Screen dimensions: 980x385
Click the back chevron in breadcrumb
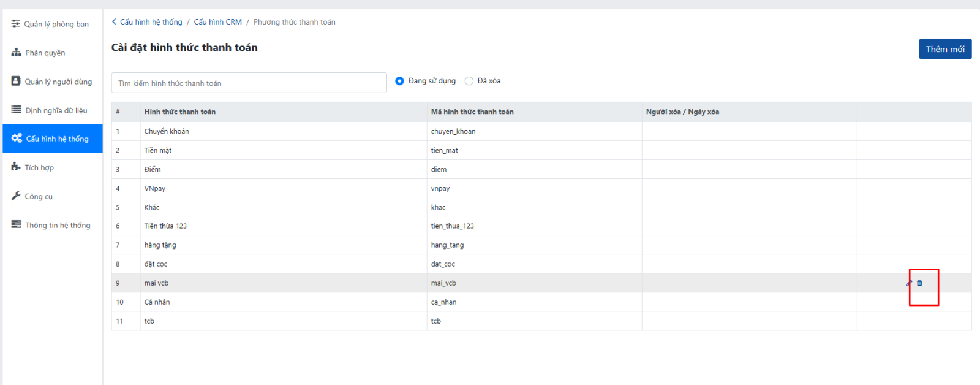[x=114, y=22]
